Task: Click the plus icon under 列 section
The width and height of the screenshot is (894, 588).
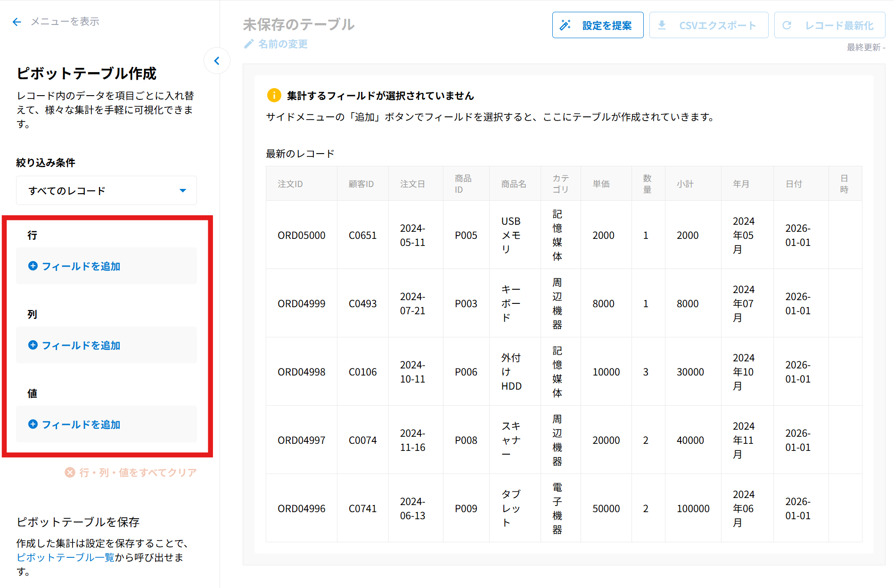Action: [x=33, y=345]
